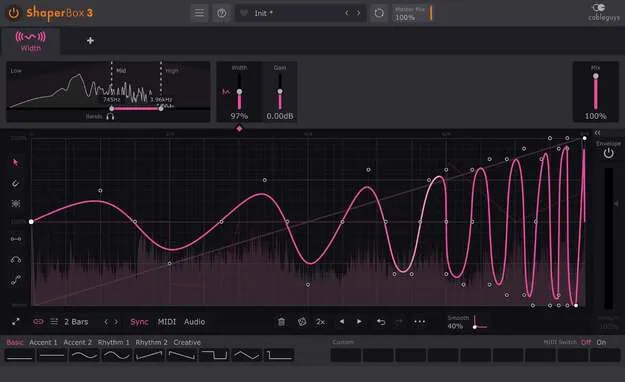Go to previous preset arrow
Screen dimensions: 625x382
347,13
